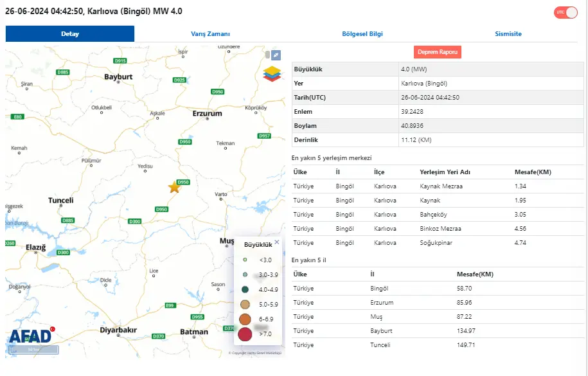This screenshot has width=588, height=376.
Task: Click the Otlukbeli town label on the map
Action: (102, 107)
